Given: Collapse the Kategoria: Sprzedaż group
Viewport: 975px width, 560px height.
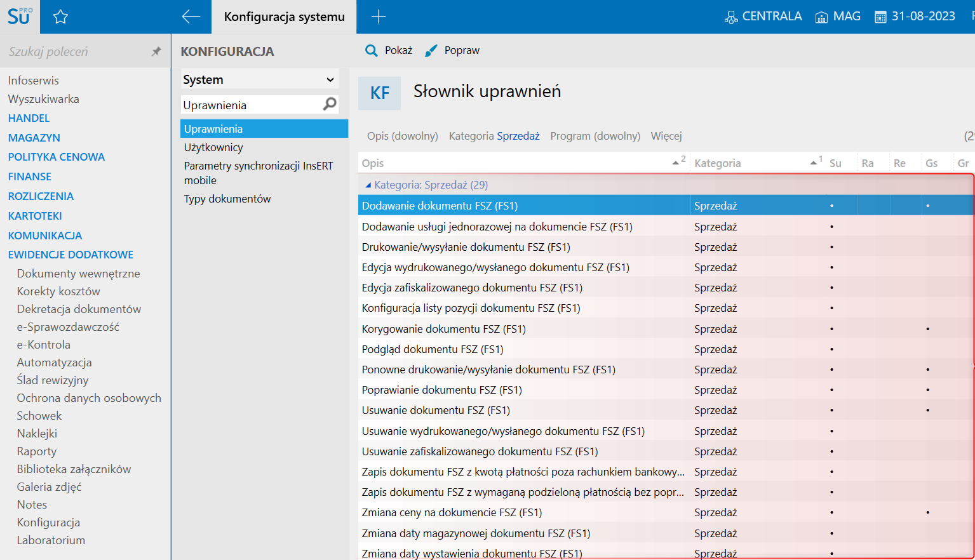Looking at the screenshot, I should [368, 185].
